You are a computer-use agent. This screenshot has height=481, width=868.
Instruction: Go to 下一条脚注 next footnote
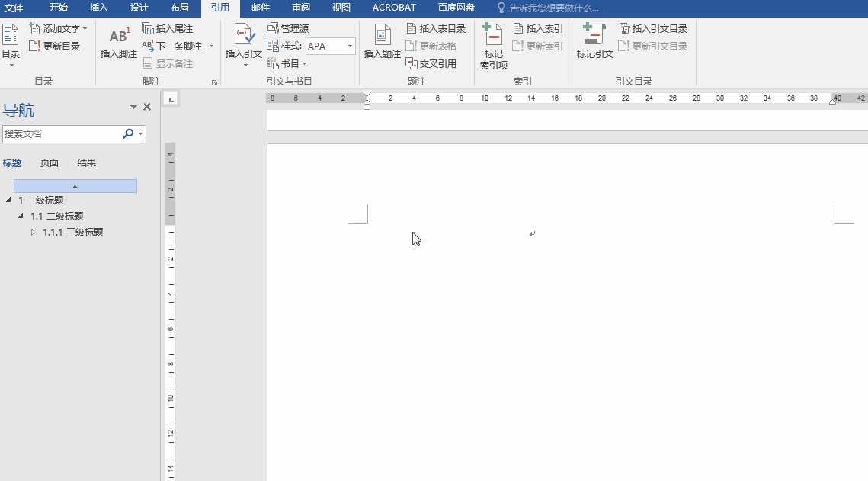(173, 46)
